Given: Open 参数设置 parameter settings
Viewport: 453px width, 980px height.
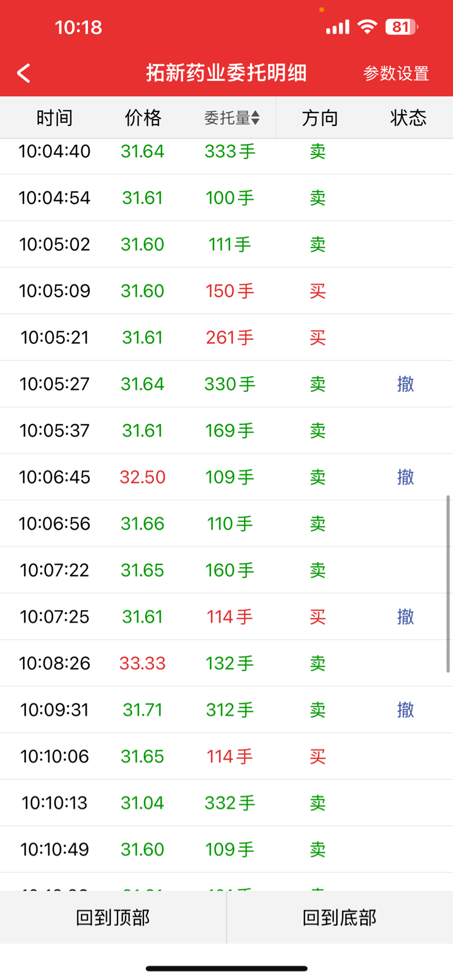Looking at the screenshot, I should point(396,74).
